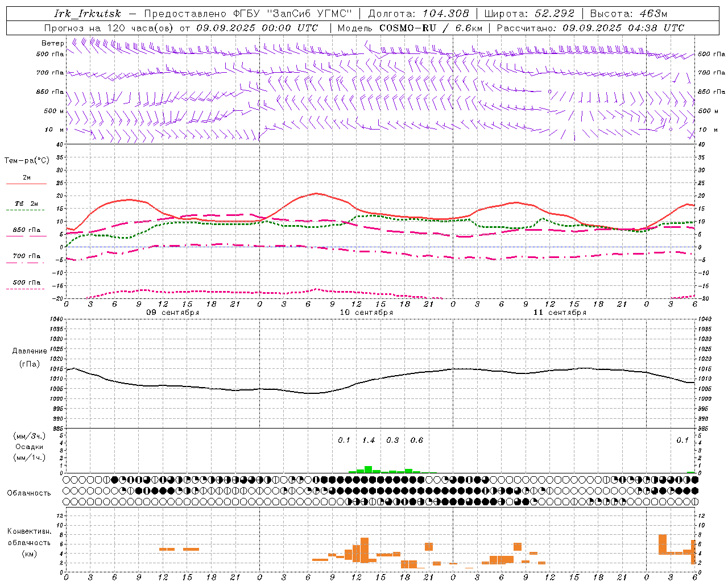The height and width of the screenshot is (582, 728).
Task: Click the "Irk_Irkutsk" station title
Action: tap(87, 14)
